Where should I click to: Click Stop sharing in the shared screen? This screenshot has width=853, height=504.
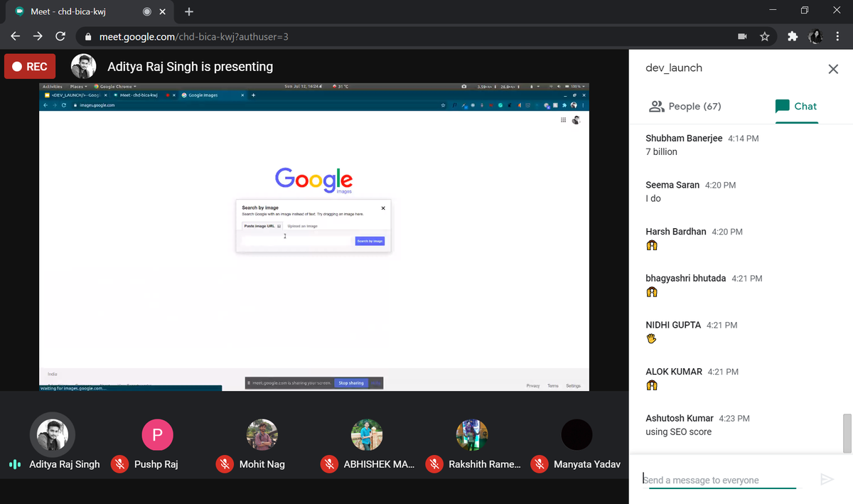(350, 383)
